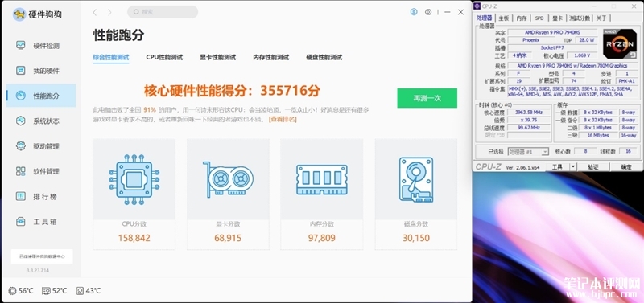
Task: Select memory score 97,809
Action: pos(321,238)
